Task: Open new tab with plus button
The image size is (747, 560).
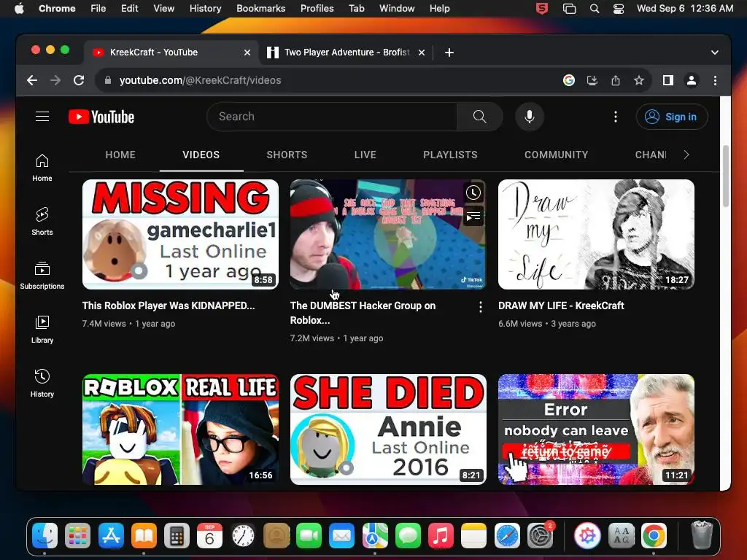Action: tap(449, 52)
